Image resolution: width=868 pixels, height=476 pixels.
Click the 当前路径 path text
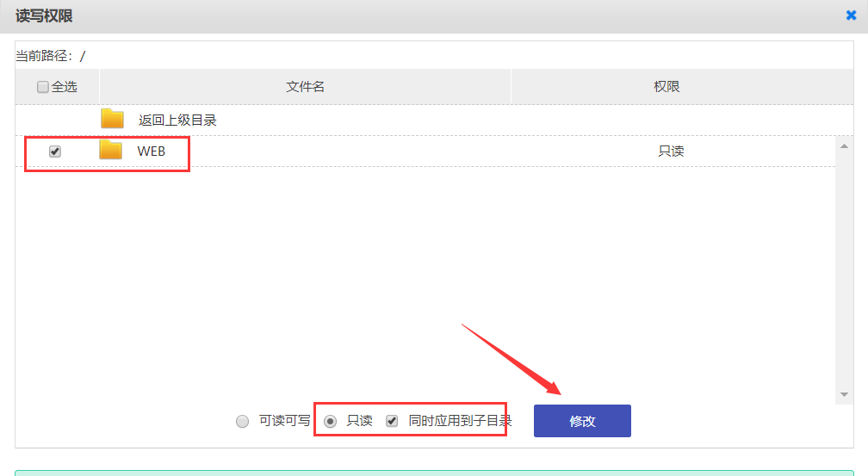[x=50, y=56]
